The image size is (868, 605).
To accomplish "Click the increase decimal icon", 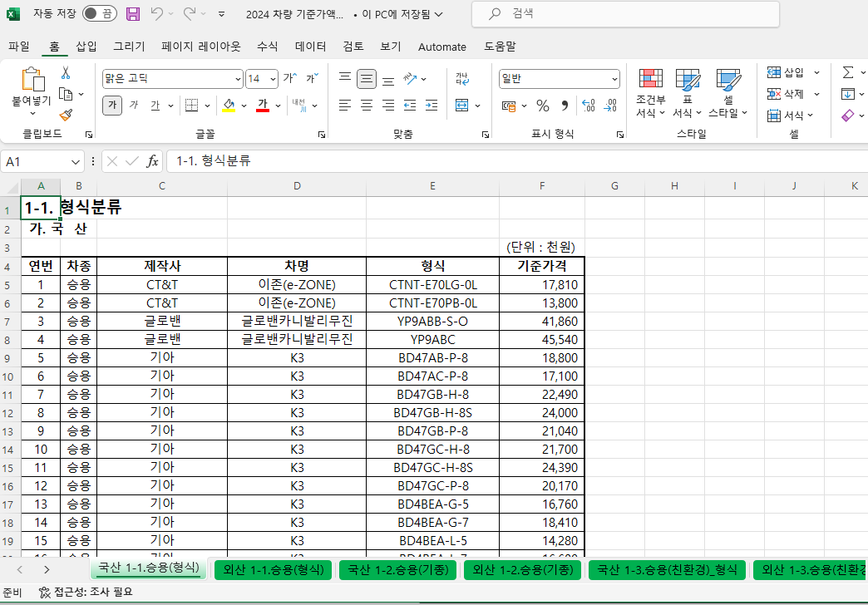I will 588,106.
